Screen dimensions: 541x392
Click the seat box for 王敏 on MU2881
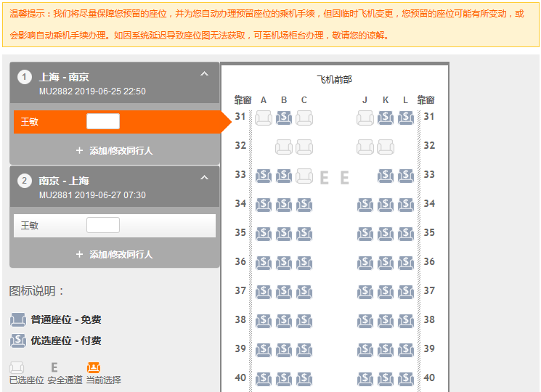pyautogui.click(x=102, y=226)
